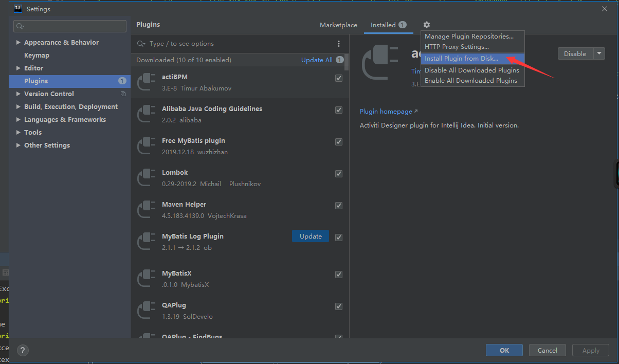Toggle the Maven Helper checkbox
The height and width of the screenshot is (364, 619).
tap(339, 206)
